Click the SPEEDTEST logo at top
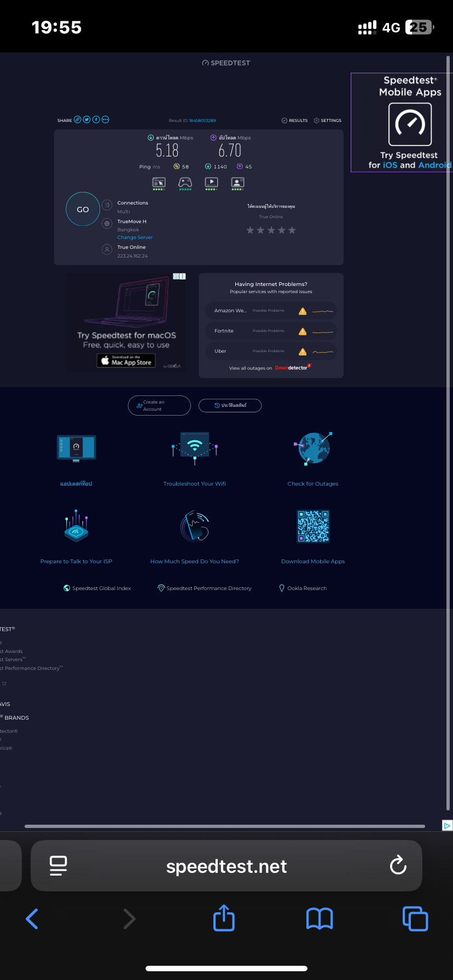The width and height of the screenshot is (453, 980). 226,63
